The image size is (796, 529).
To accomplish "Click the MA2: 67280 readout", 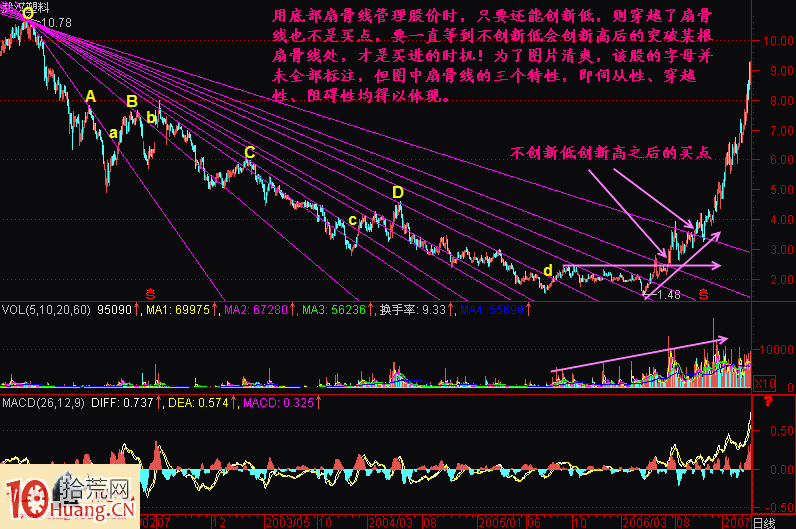I will tap(256, 310).
